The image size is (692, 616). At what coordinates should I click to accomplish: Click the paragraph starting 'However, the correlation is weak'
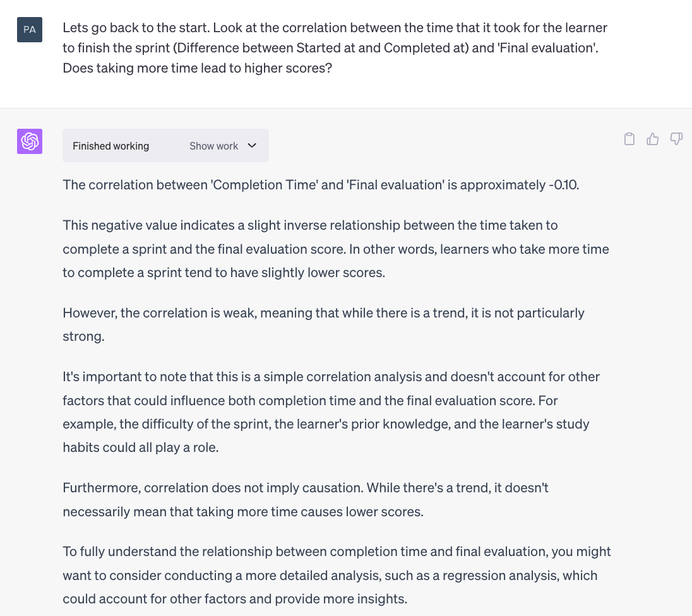[x=323, y=324]
